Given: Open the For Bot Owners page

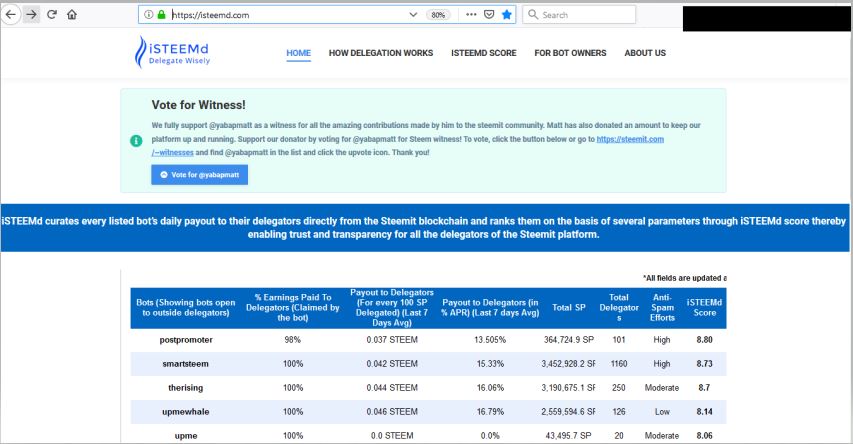Looking at the screenshot, I should coord(570,53).
